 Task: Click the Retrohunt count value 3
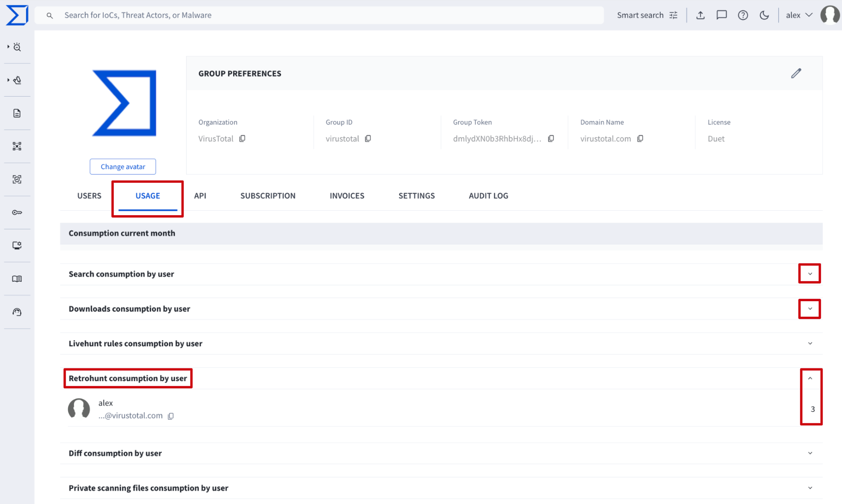[x=813, y=409]
